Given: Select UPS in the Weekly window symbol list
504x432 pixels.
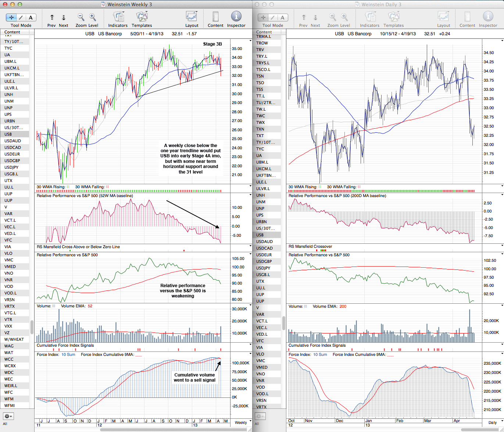Looking at the screenshot, I should point(8,114).
